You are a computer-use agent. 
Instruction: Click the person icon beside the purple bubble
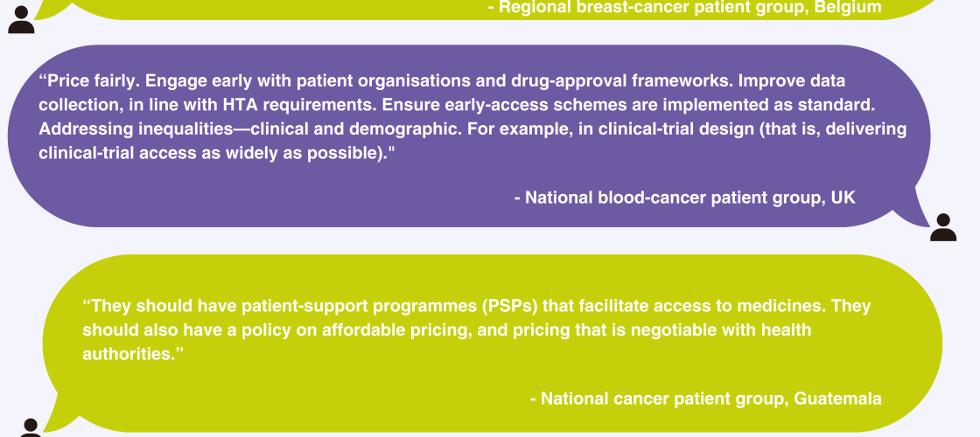coord(943,227)
